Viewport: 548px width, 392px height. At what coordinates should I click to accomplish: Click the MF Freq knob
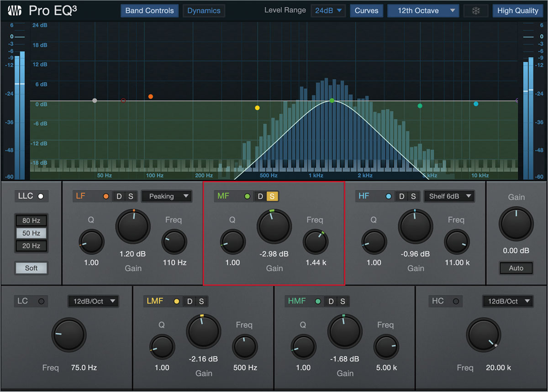316,242
